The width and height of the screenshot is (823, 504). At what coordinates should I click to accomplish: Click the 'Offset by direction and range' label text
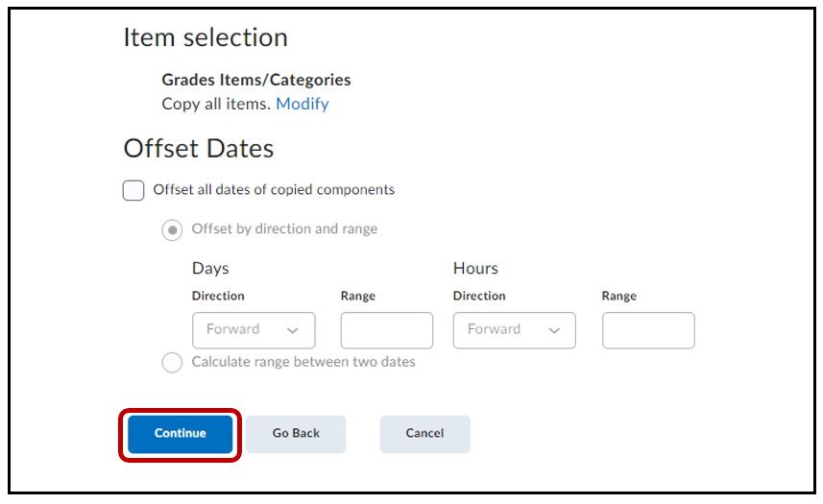tap(284, 229)
